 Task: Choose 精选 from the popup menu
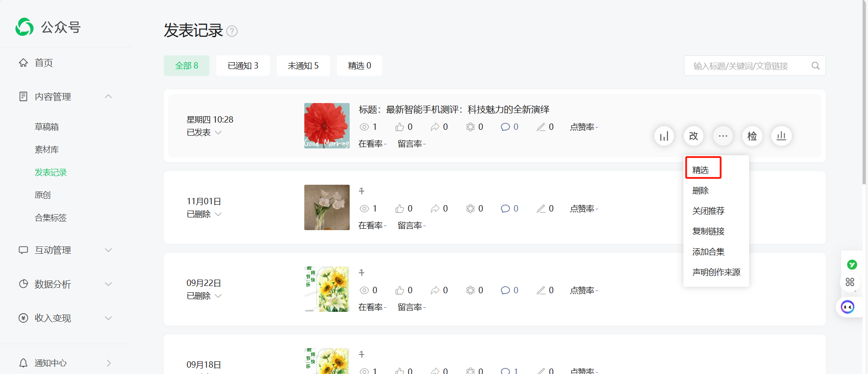[701, 170]
